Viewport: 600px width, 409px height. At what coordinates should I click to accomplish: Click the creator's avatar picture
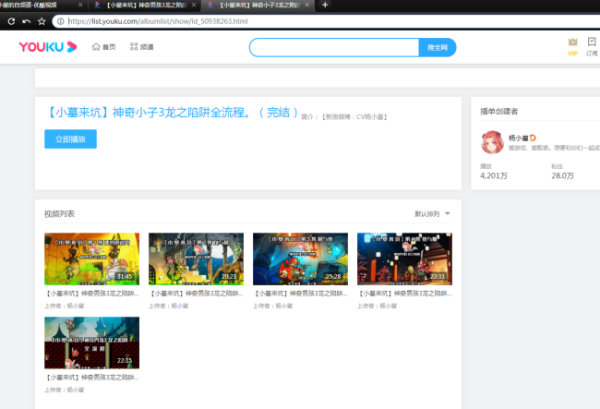click(x=493, y=143)
